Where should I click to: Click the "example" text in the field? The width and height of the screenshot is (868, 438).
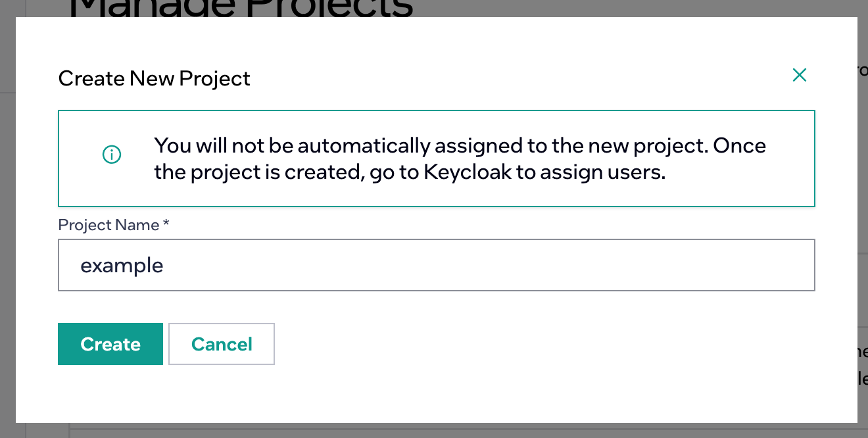click(x=122, y=266)
